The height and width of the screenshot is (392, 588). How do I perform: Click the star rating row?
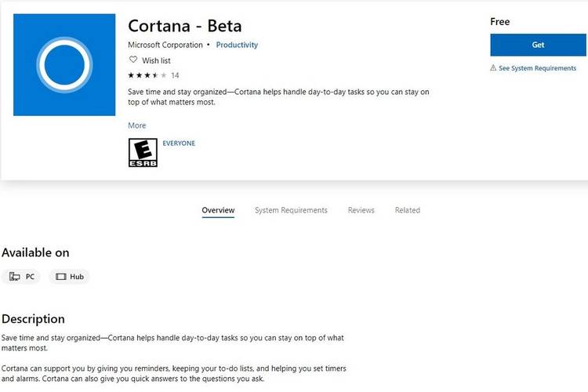pos(147,75)
